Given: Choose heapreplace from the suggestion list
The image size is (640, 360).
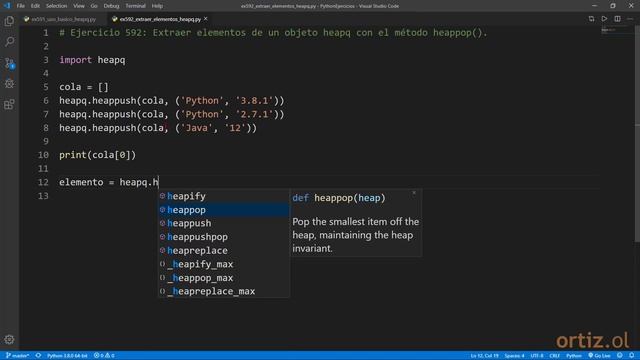Looking at the screenshot, I should [224, 250].
